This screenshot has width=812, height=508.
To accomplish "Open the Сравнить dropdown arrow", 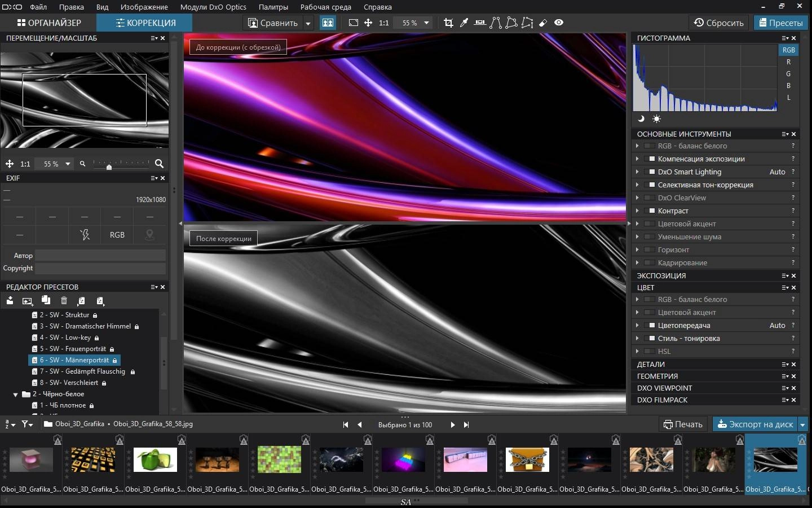I will pos(308,23).
